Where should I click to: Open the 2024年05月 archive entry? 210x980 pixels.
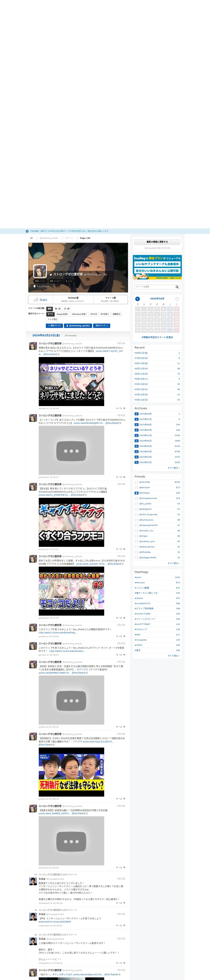pyautogui.click(x=145, y=446)
